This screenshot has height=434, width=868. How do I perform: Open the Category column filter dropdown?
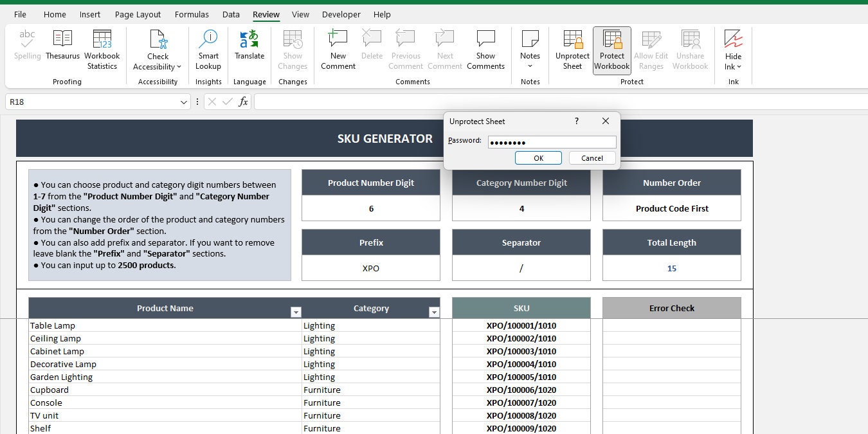coord(433,311)
